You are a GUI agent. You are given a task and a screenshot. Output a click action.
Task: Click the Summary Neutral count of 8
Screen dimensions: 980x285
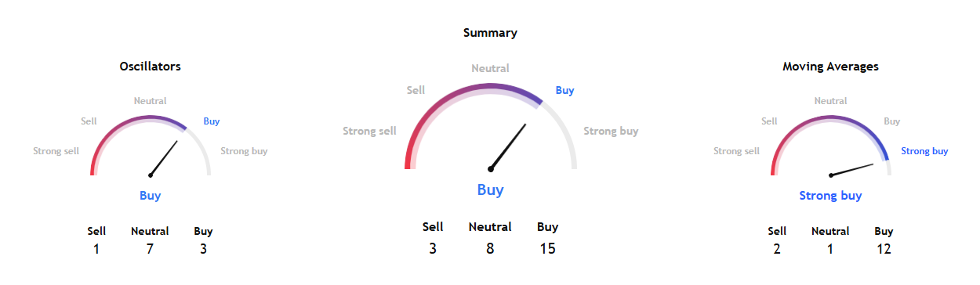coord(490,249)
